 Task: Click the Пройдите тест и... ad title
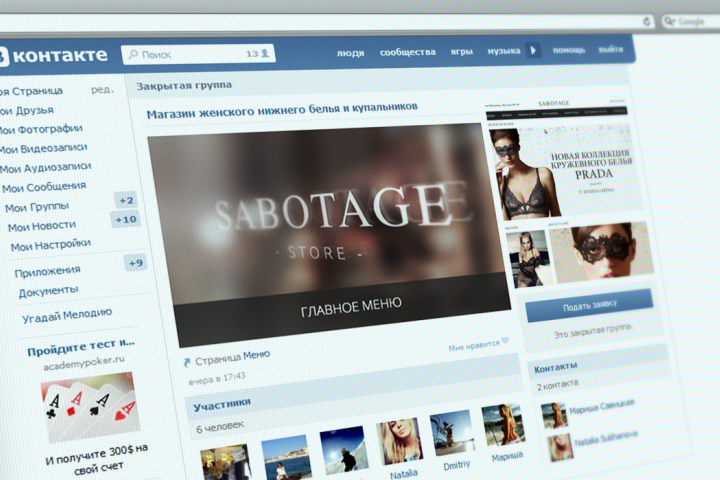81,347
